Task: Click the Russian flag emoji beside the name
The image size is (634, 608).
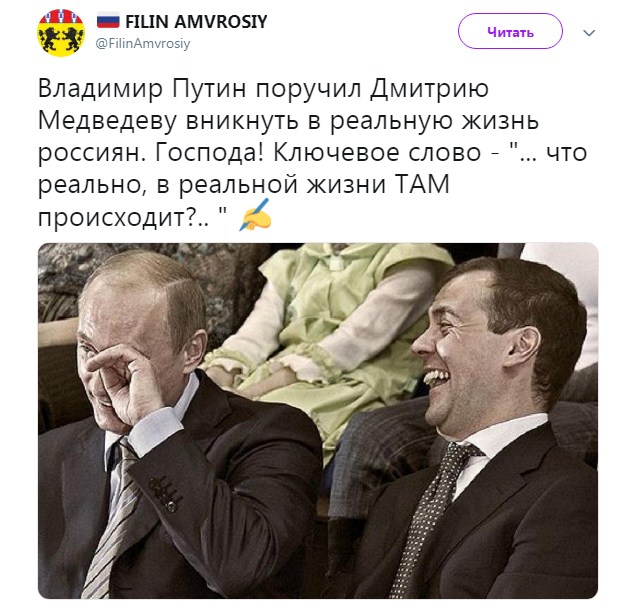Action: pos(108,21)
